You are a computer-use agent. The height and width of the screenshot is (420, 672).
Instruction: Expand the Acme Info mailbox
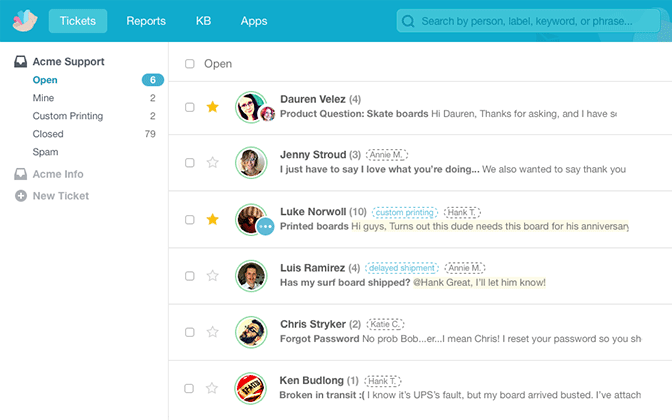(58, 174)
